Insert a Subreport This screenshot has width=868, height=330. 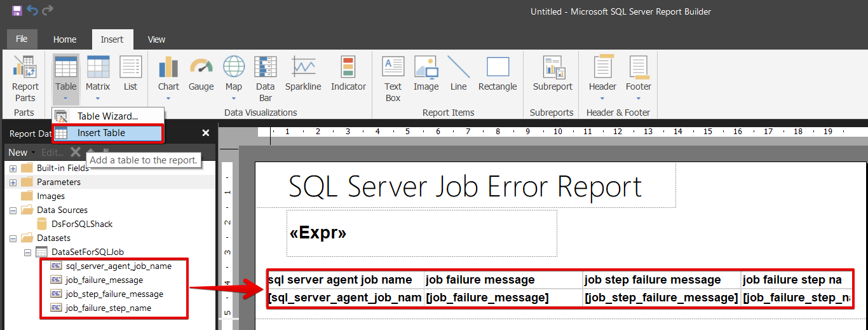click(552, 73)
